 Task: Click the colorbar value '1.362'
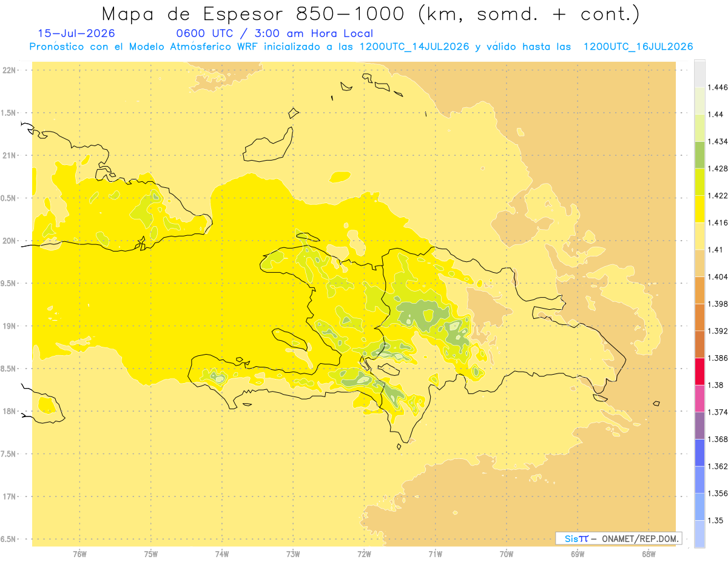[x=718, y=466]
